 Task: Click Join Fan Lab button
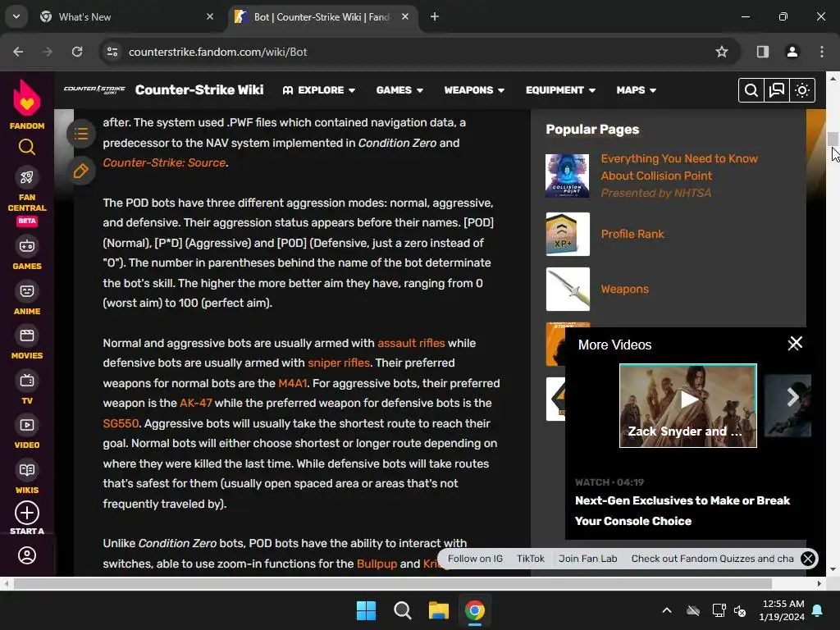[x=587, y=559]
